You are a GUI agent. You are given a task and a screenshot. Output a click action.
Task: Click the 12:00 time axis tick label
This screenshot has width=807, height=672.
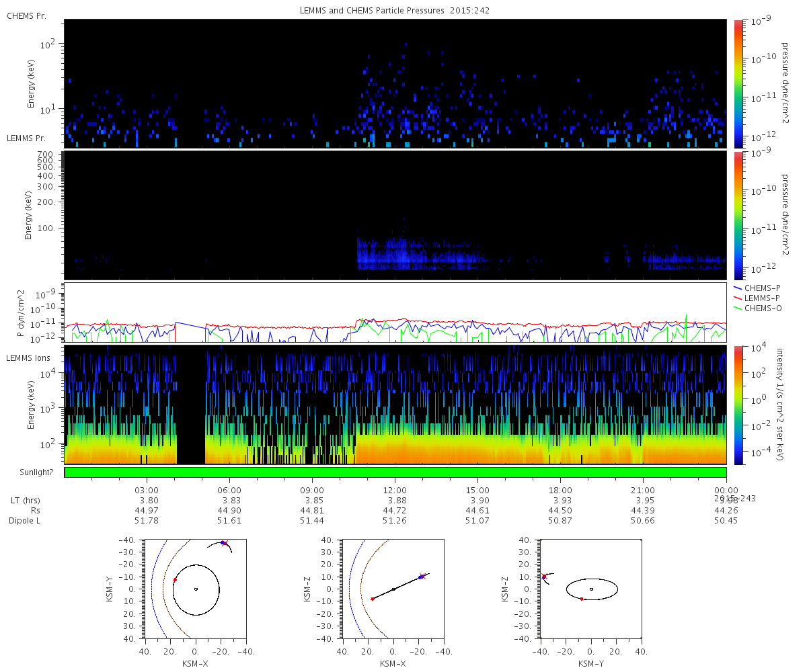[395, 490]
